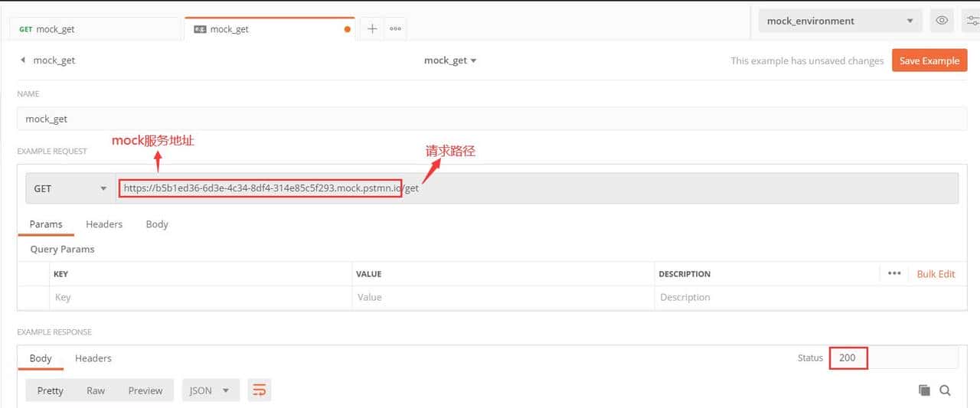Click the Key field in Query Params
The image size is (980, 408).
(201, 297)
